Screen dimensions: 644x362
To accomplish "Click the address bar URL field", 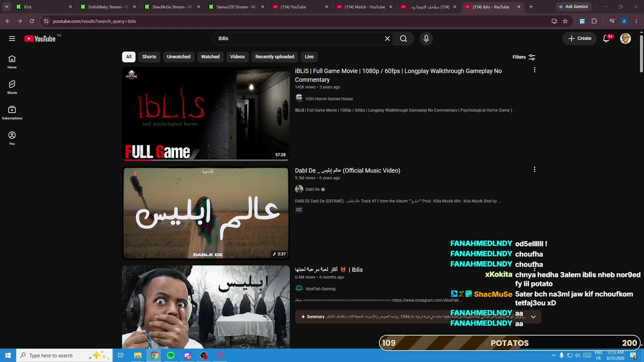I will [x=297, y=21].
